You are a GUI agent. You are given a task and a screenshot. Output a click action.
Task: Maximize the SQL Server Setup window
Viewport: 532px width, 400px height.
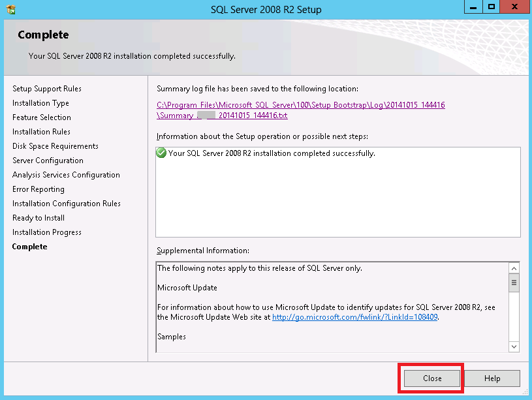[492, 7]
